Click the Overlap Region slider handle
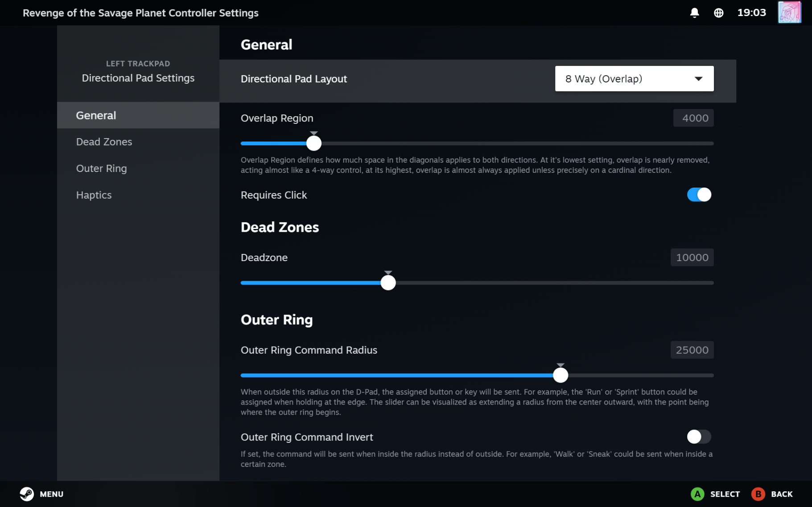812x507 pixels. click(x=314, y=143)
